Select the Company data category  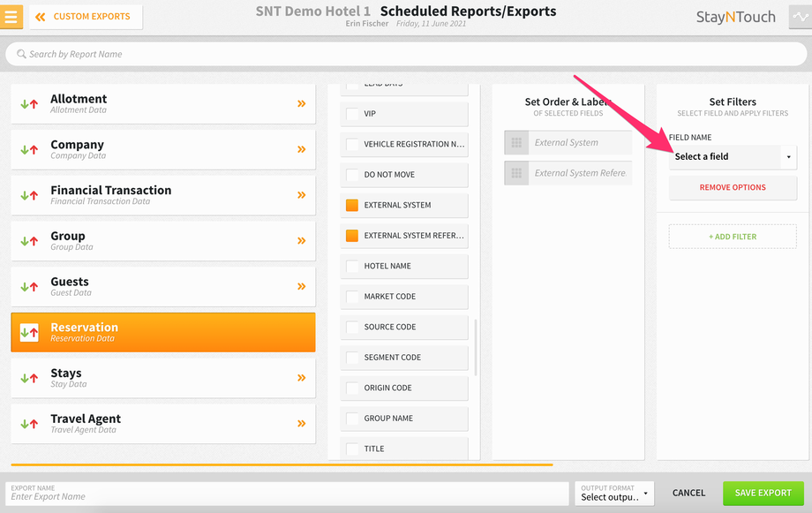[x=163, y=149]
